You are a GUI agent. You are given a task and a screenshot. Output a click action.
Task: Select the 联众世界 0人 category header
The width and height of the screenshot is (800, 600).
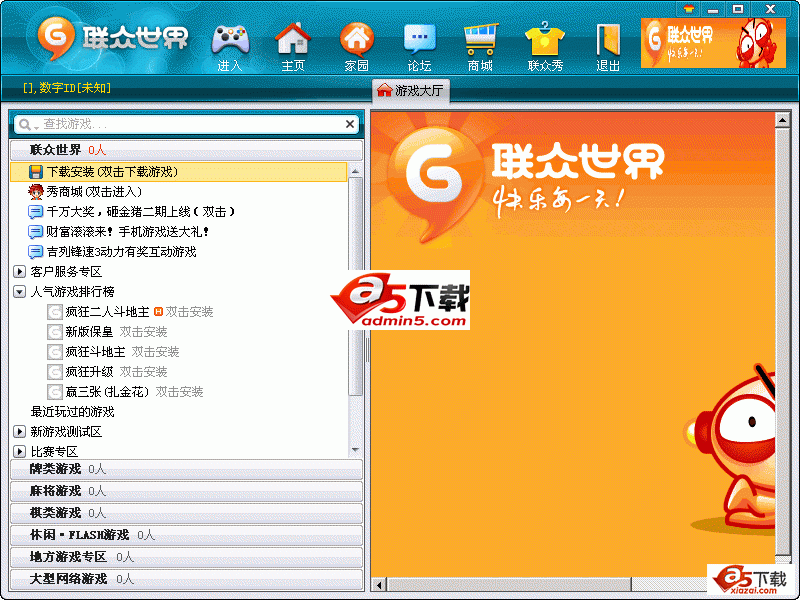[186, 150]
